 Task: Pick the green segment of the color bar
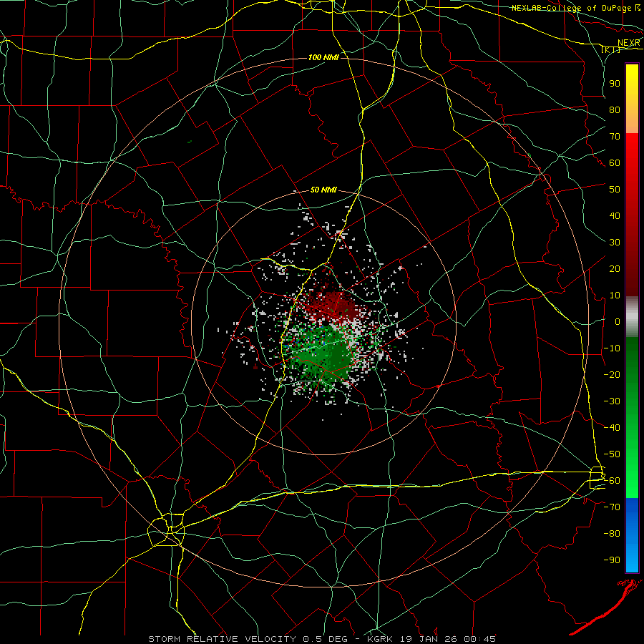pyautogui.click(x=632, y=417)
